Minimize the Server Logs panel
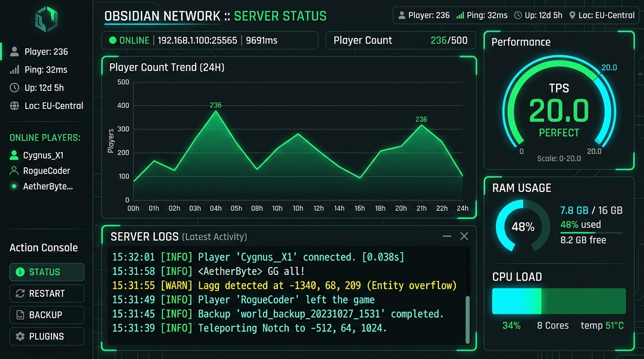The image size is (644, 359). pyautogui.click(x=447, y=237)
